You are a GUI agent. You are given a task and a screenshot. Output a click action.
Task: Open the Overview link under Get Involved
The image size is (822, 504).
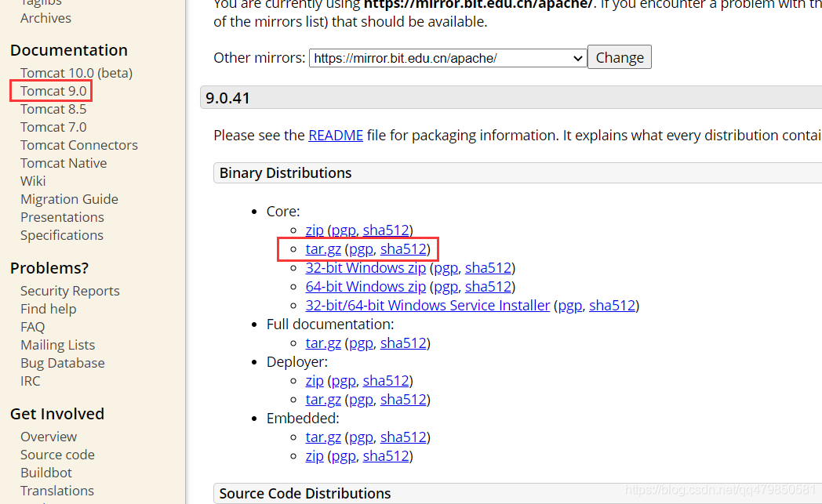pyautogui.click(x=49, y=437)
